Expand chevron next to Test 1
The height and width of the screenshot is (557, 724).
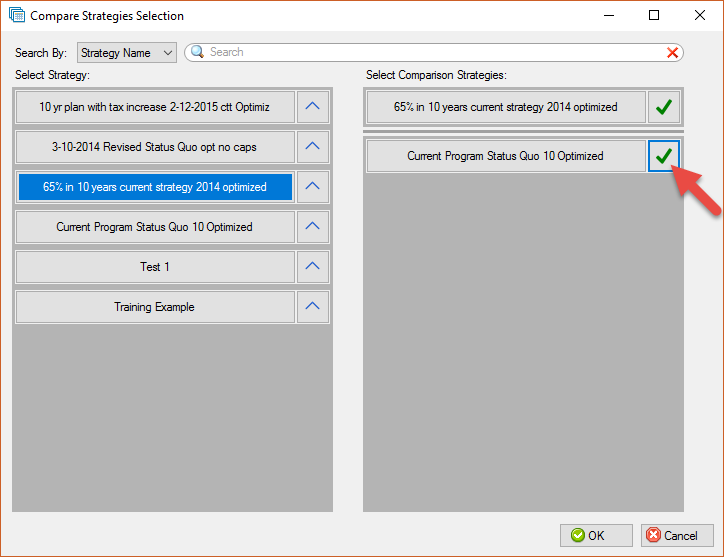(x=313, y=266)
